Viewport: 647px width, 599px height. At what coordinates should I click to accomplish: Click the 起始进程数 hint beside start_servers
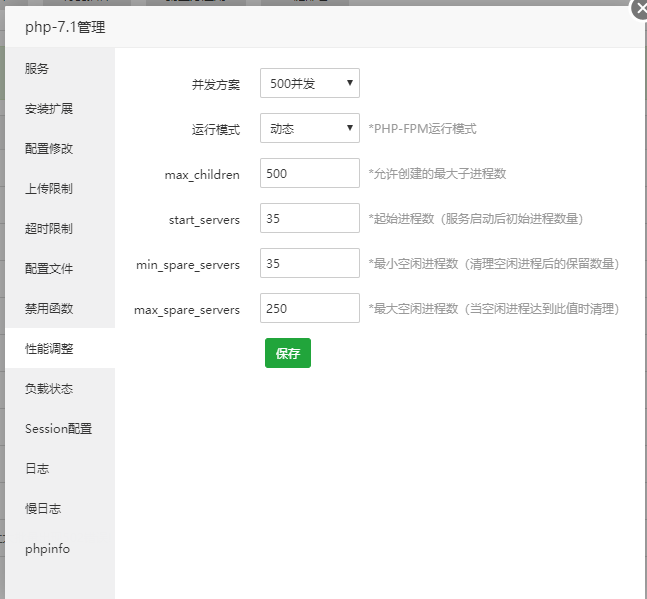click(x=476, y=219)
